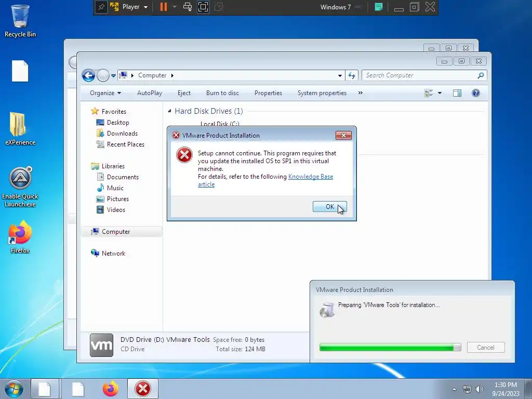
Task: Open Firefox from the taskbar
Action: point(110,389)
